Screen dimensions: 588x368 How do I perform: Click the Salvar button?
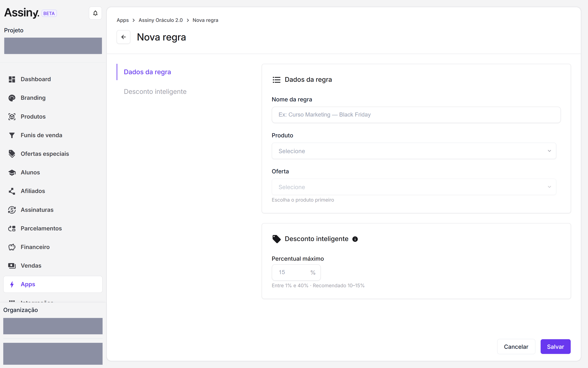[x=556, y=347]
